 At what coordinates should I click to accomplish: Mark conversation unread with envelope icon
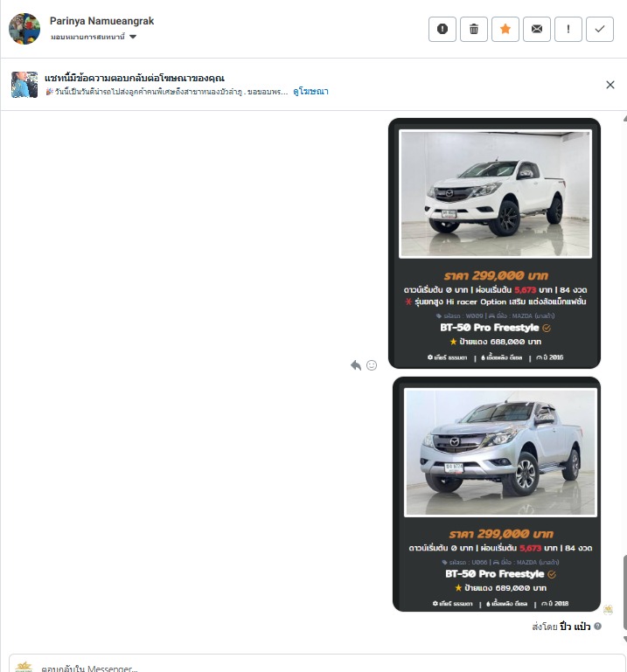pyautogui.click(x=537, y=29)
